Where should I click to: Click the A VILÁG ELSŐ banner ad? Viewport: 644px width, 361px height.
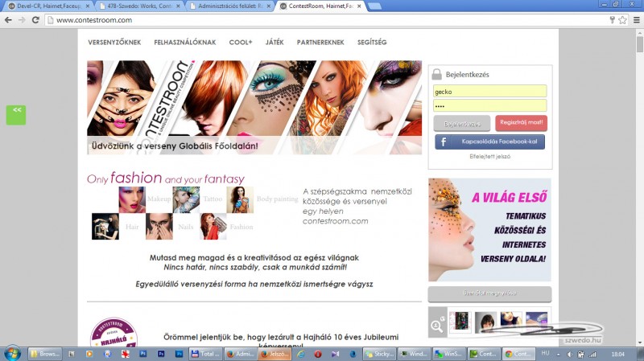(x=489, y=230)
